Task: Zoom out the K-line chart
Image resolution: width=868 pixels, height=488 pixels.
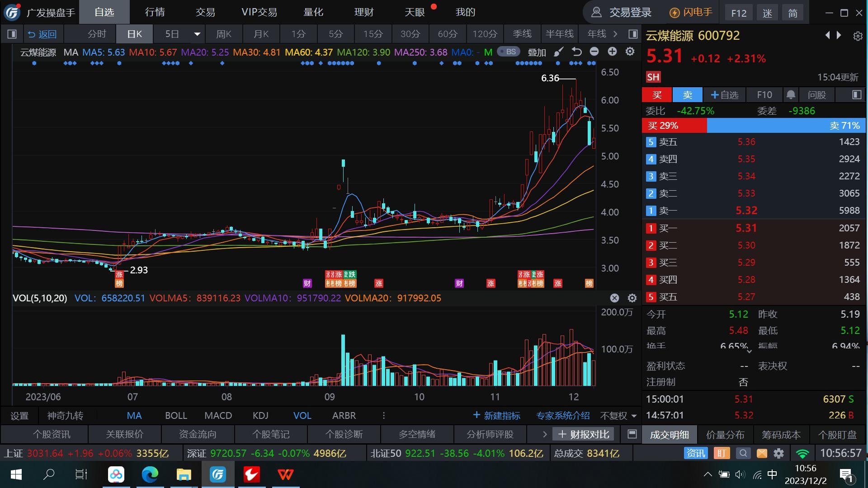Action: pos(594,52)
